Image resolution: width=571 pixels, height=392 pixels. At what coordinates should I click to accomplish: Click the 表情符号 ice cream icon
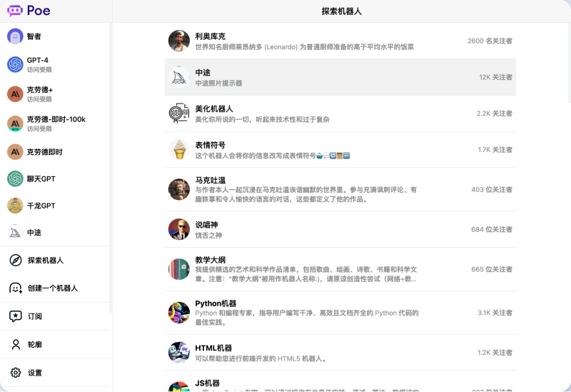point(179,149)
